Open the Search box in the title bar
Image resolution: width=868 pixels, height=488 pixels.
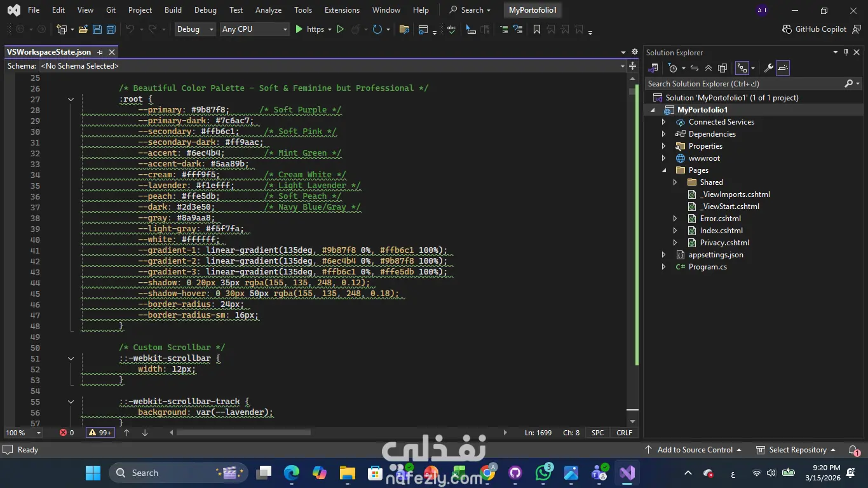(470, 10)
